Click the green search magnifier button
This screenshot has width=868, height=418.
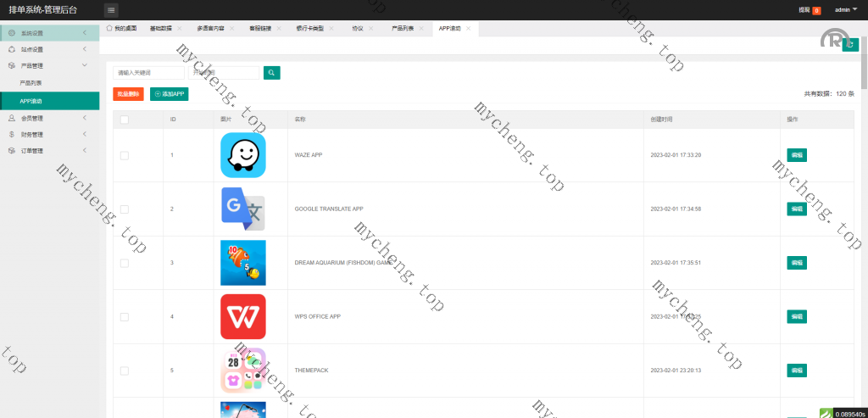(271, 73)
